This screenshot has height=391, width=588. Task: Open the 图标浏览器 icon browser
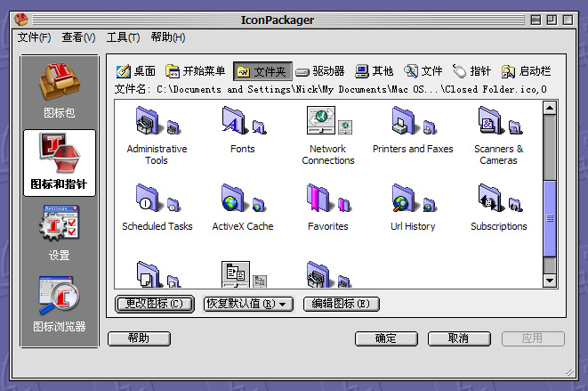[60, 305]
